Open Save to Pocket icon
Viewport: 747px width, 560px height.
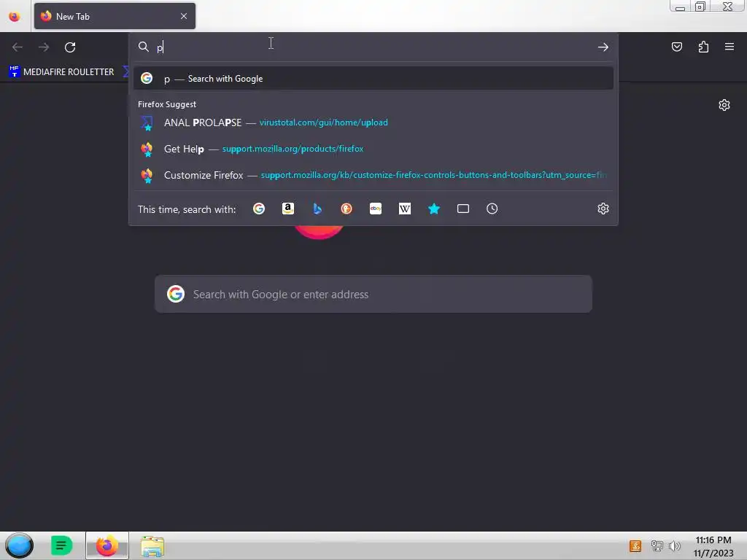click(x=677, y=47)
